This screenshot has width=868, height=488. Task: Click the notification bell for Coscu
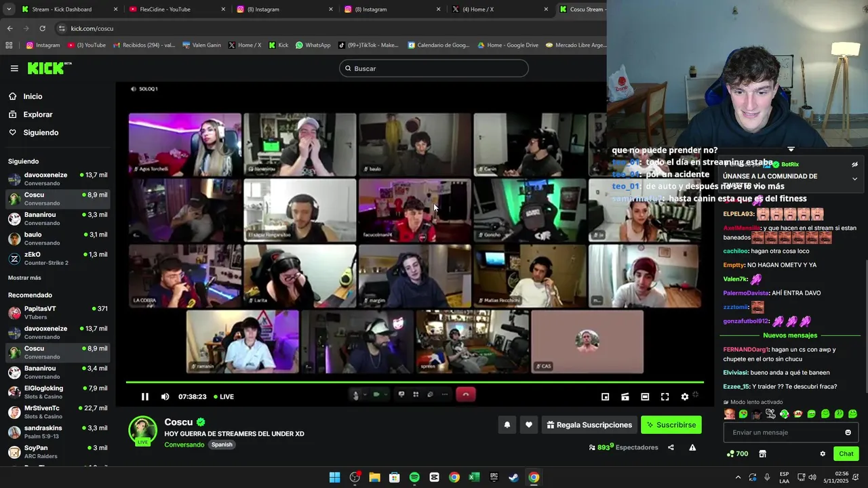pos(507,425)
